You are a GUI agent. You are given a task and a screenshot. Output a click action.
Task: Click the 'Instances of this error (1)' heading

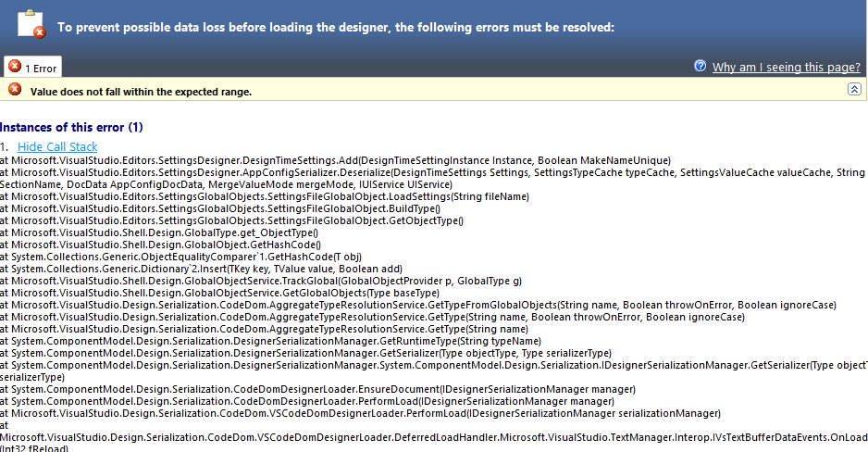71,128
